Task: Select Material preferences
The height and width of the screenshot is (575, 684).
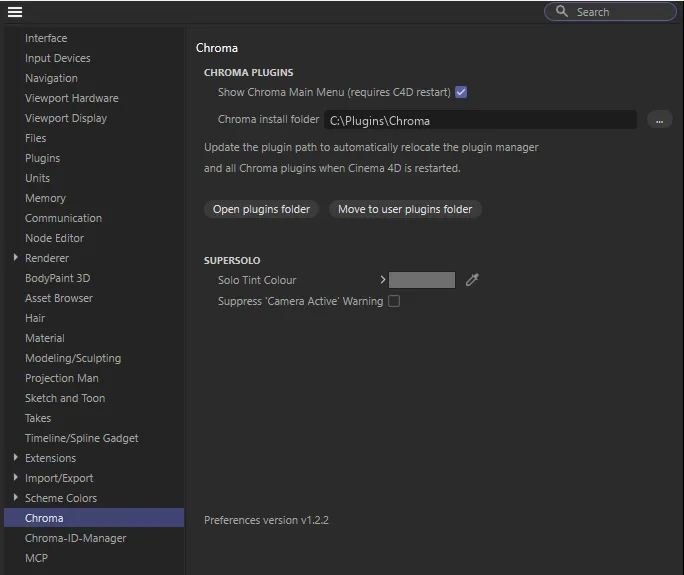Action: 44,338
